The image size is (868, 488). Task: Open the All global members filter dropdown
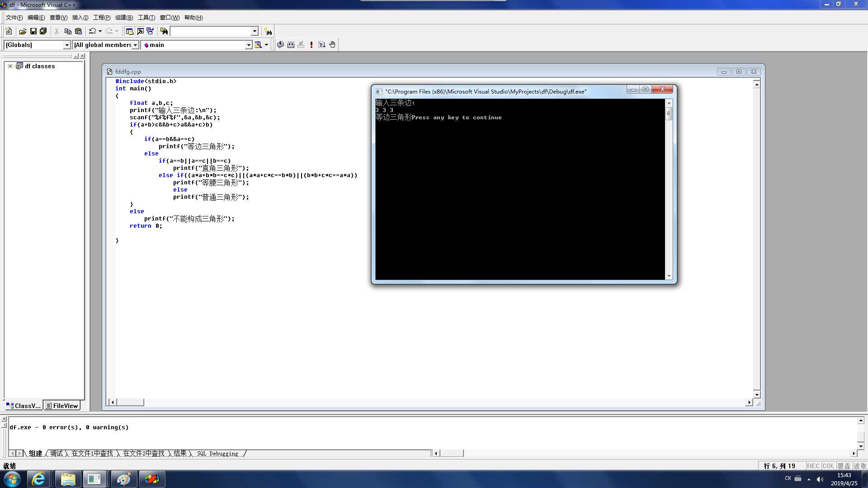coord(135,45)
